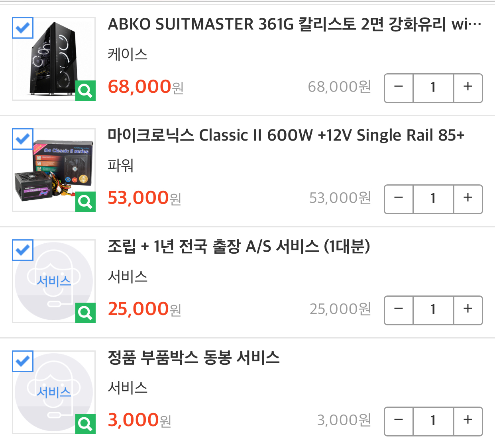This screenshot has width=495, height=448.
Task: Open magnifier on assembly A/S service item
Action: (86, 313)
